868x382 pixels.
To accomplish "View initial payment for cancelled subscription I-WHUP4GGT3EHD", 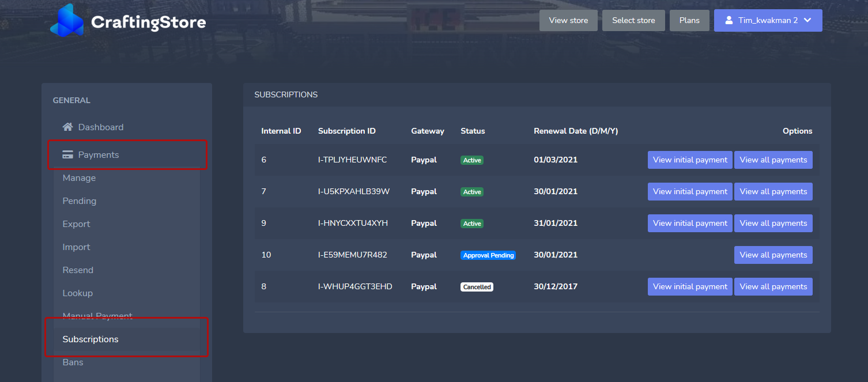I will click(690, 287).
